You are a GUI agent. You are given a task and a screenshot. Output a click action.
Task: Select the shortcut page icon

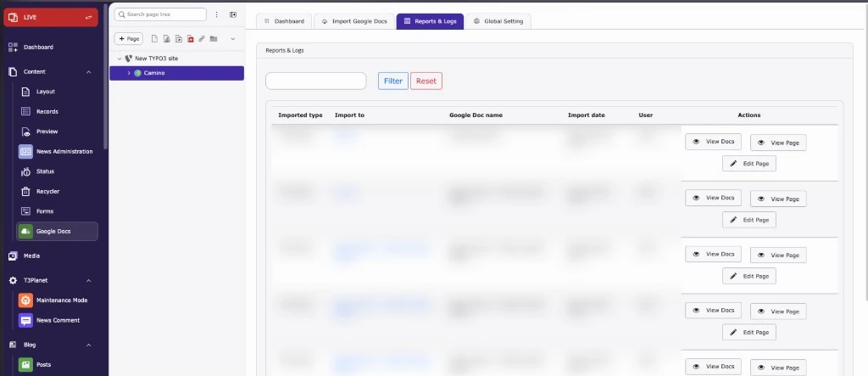[178, 39]
